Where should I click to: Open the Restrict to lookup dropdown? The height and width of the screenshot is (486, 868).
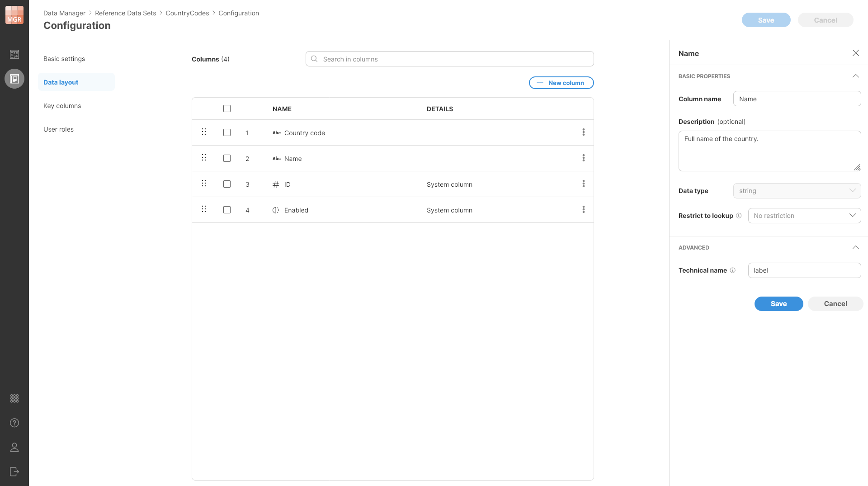804,216
